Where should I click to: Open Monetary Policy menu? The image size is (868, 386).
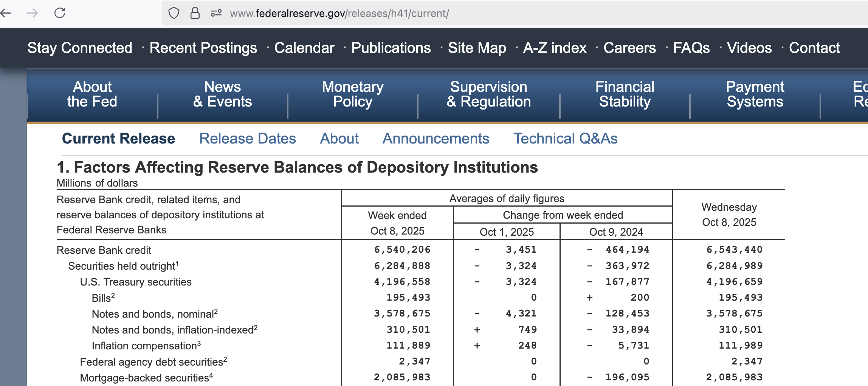[353, 94]
